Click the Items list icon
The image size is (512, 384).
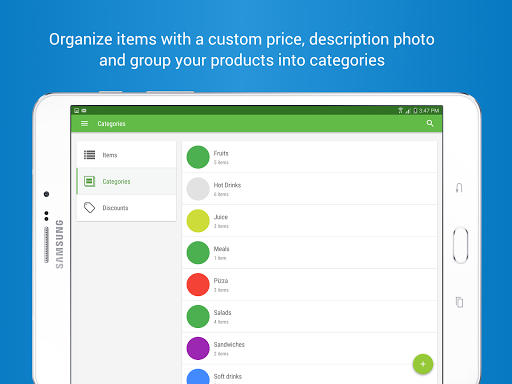click(89, 155)
